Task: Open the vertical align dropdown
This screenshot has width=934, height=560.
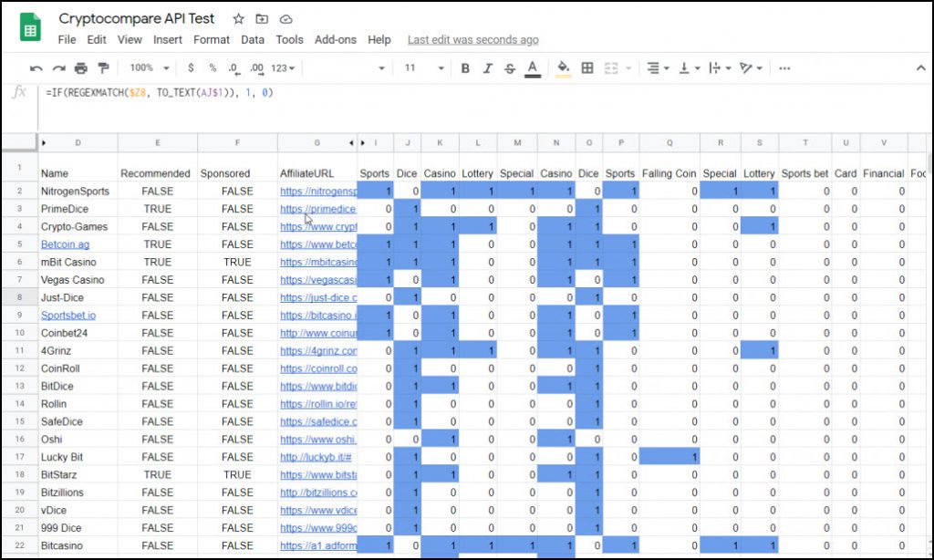Action: 690,68
